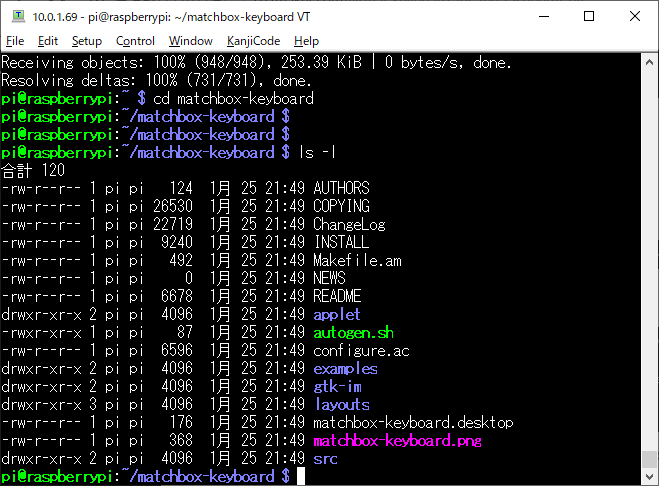Click the file size 22719

[173, 224]
